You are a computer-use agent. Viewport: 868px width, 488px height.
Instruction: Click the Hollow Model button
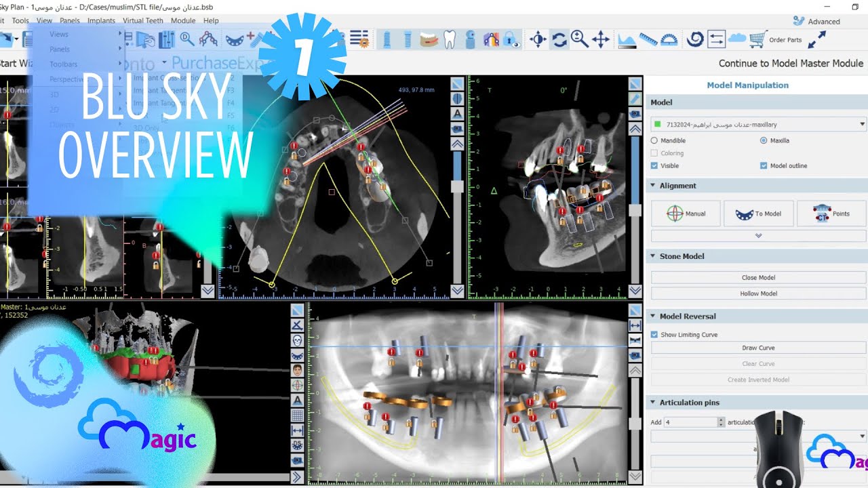click(x=758, y=293)
